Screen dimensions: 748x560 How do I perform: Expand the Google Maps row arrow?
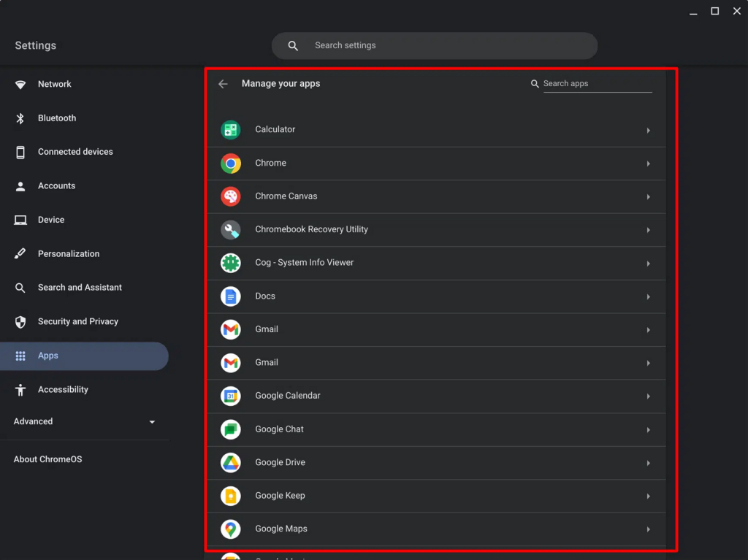[649, 529]
